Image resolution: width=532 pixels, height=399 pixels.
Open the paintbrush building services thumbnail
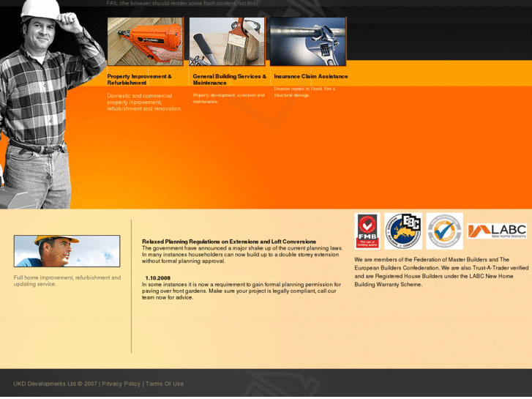point(227,42)
